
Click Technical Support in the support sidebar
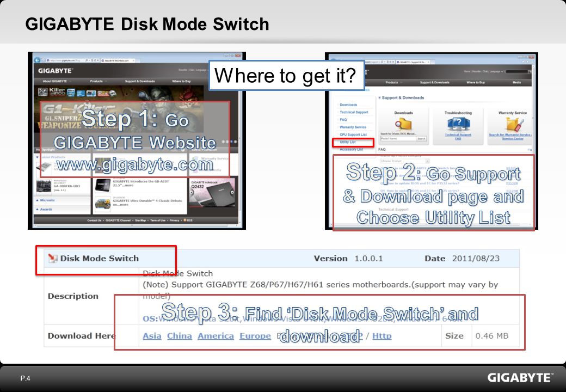(x=354, y=112)
